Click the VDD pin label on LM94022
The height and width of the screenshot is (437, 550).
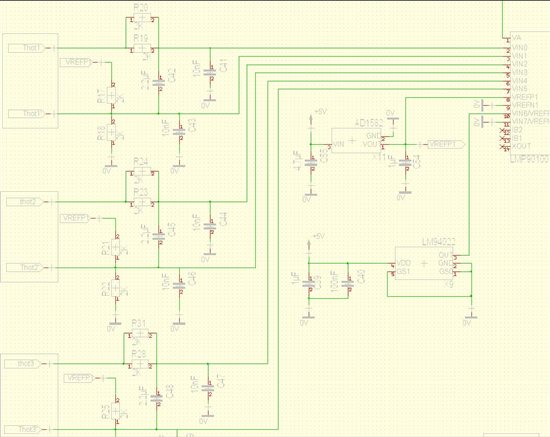click(404, 263)
